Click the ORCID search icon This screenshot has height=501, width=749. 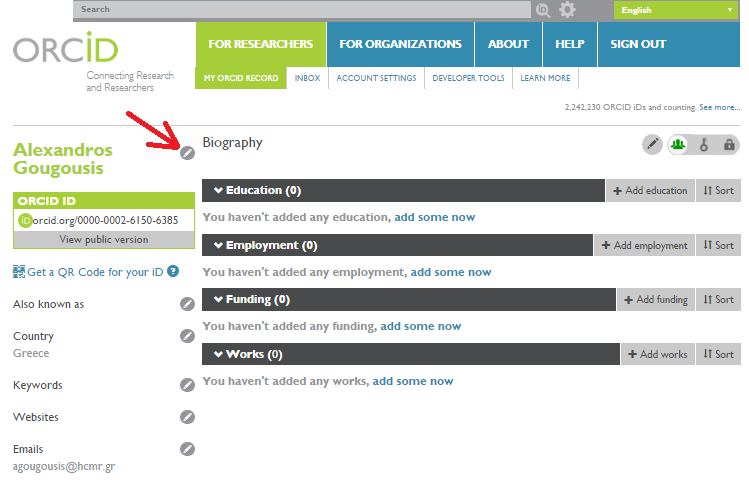tap(543, 10)
